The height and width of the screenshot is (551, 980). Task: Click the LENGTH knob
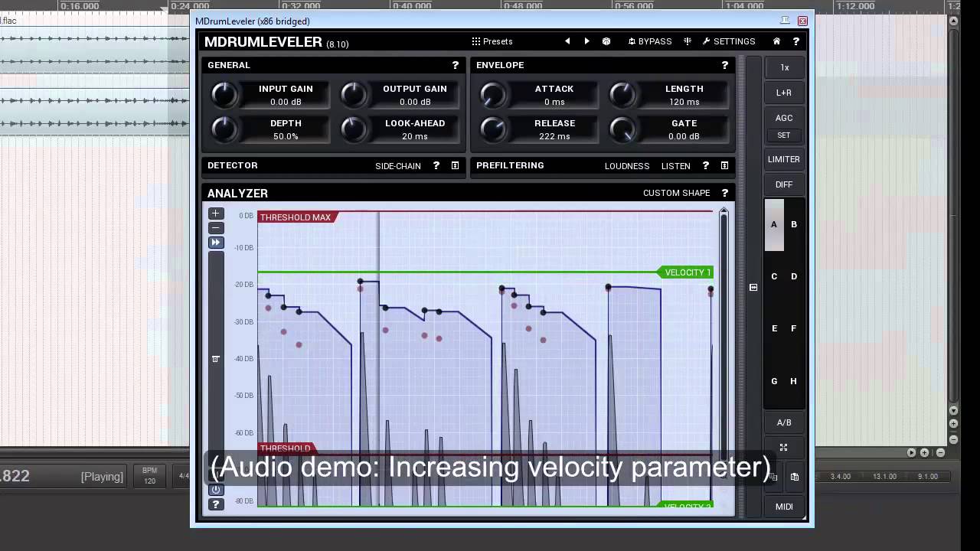[x=622, y=95]
